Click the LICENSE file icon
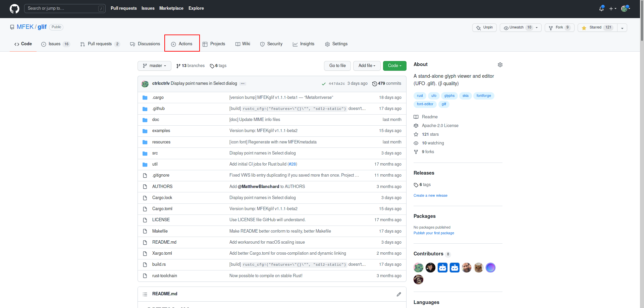This screenshot has height=308, width=644. (x=145, y=220)
